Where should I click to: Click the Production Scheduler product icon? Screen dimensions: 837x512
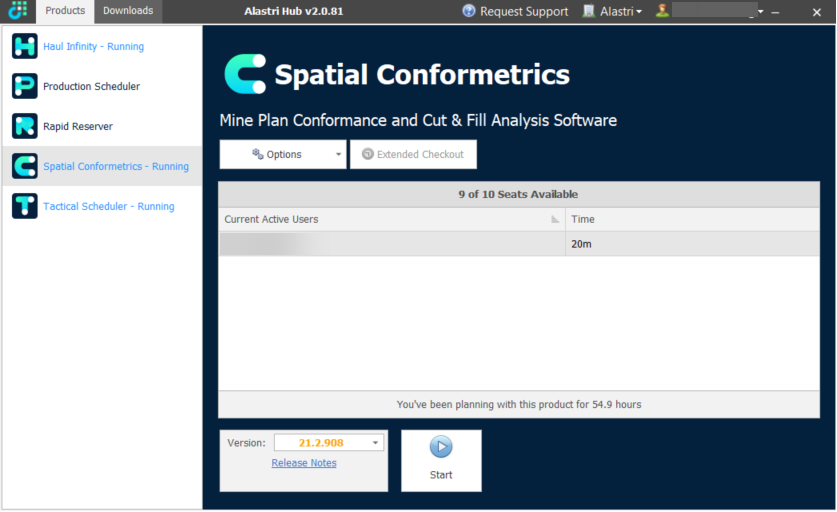click(x=25, y=86)
